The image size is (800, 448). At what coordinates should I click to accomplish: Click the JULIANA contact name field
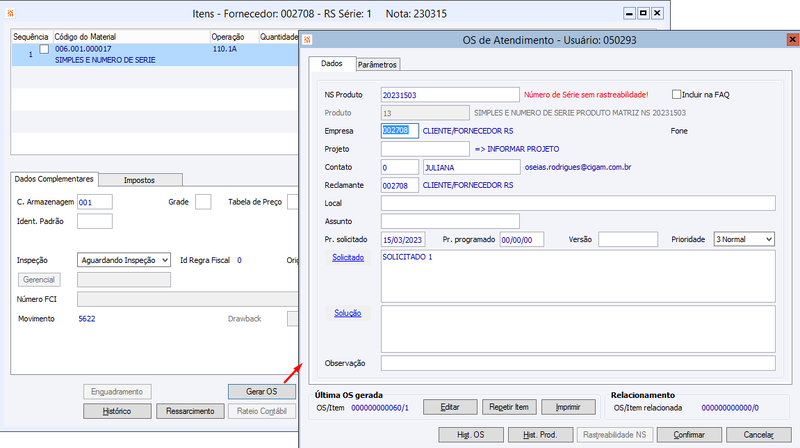coord(471,167)
